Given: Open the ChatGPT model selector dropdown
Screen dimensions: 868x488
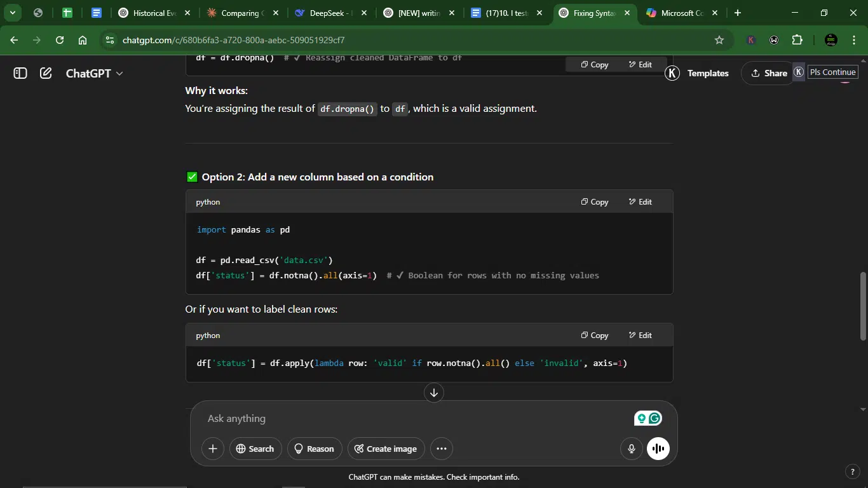Looking at the screenshot, I should 94,73.
